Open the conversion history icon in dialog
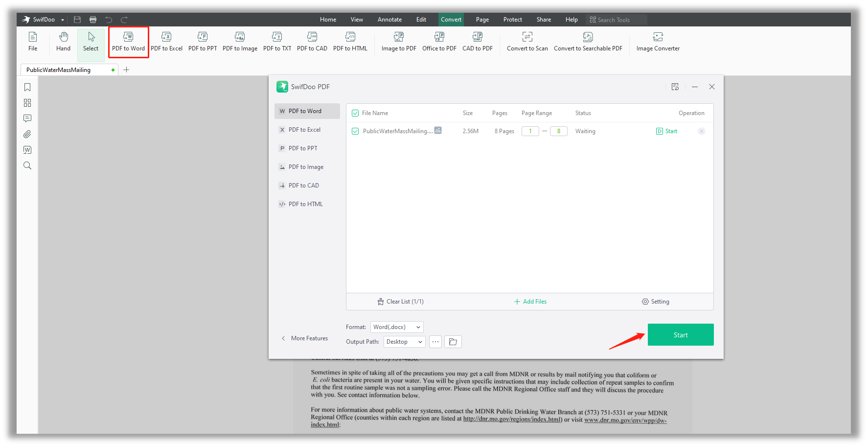 pos(675,87)
